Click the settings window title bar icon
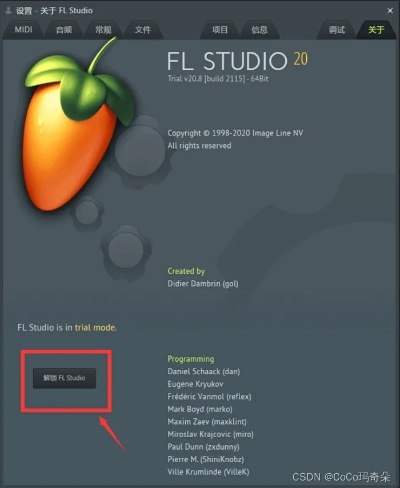The width and height of the screenshot is (400, 488). [8, 10]
